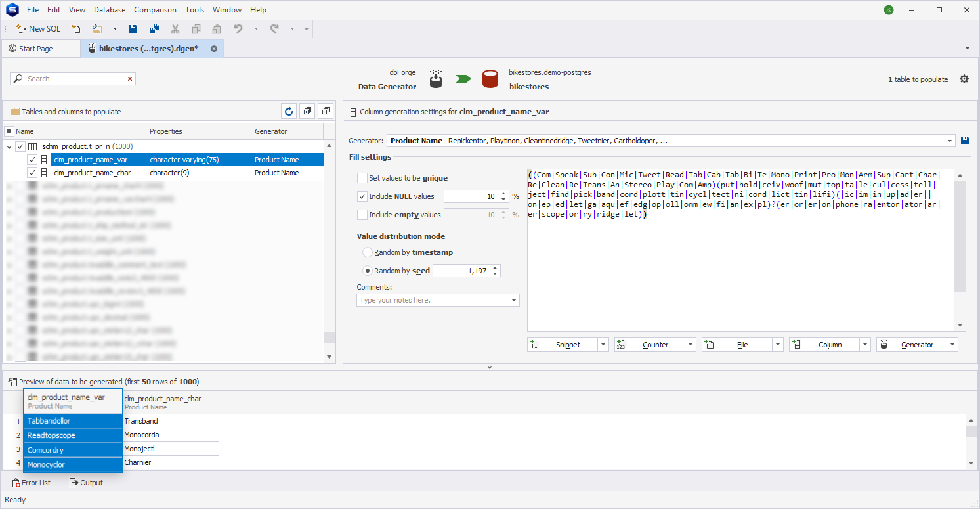The image size is (980, 509).
Task: Click the Copy icon in toolbar
Action: pos(196,29)
